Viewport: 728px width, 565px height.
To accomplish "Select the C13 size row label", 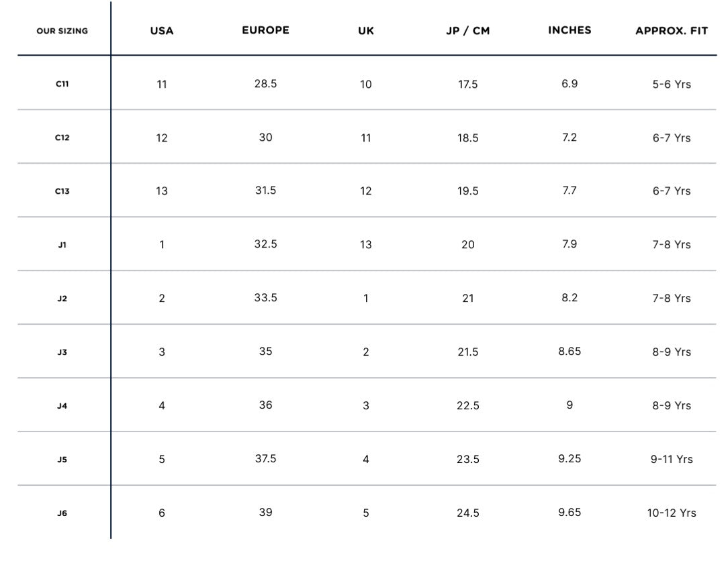I will tap(62, 191).
